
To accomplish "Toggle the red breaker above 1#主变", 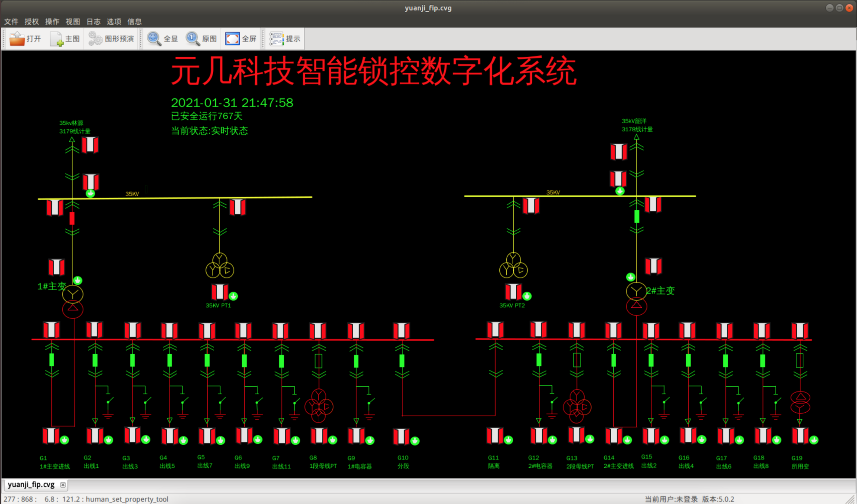I will point(72,219).
